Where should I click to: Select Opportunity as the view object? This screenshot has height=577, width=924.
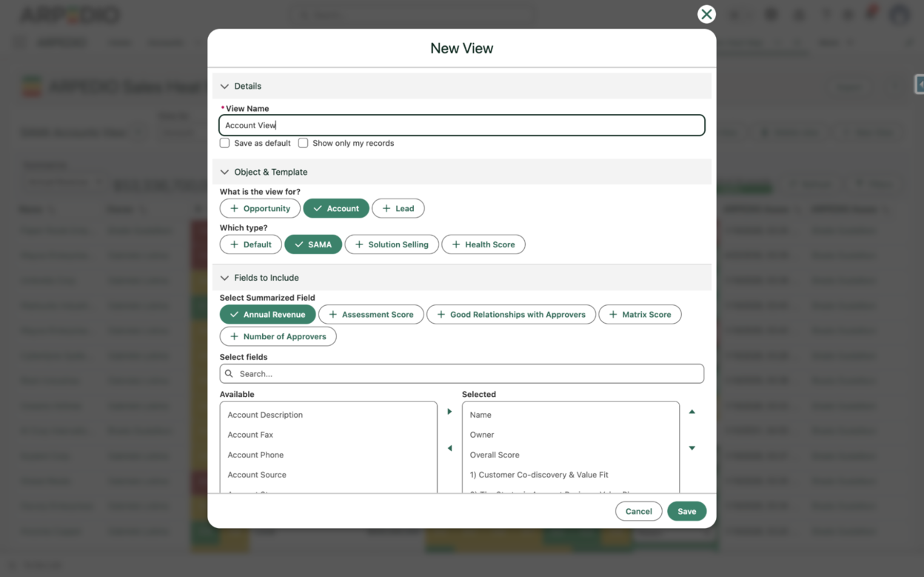point(260,208)
